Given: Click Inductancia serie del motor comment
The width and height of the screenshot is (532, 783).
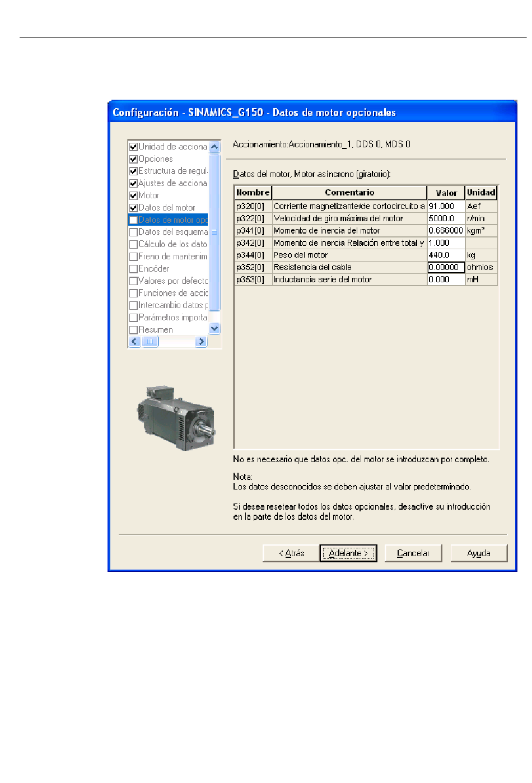Looking at the screenshot, I should tap(349, 279).
